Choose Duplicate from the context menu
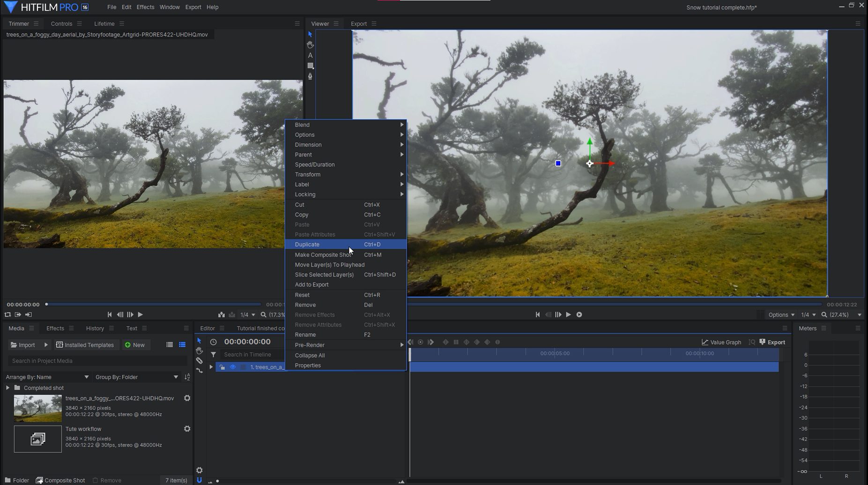 346,245
